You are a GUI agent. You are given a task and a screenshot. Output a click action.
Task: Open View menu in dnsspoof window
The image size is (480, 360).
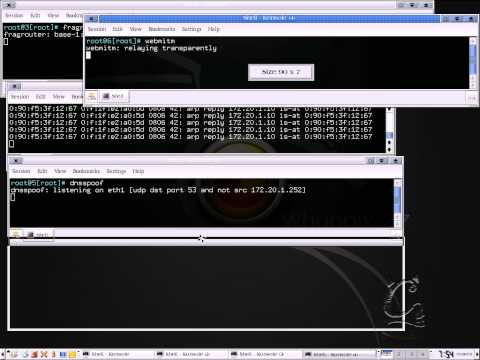tap(60, 171)
